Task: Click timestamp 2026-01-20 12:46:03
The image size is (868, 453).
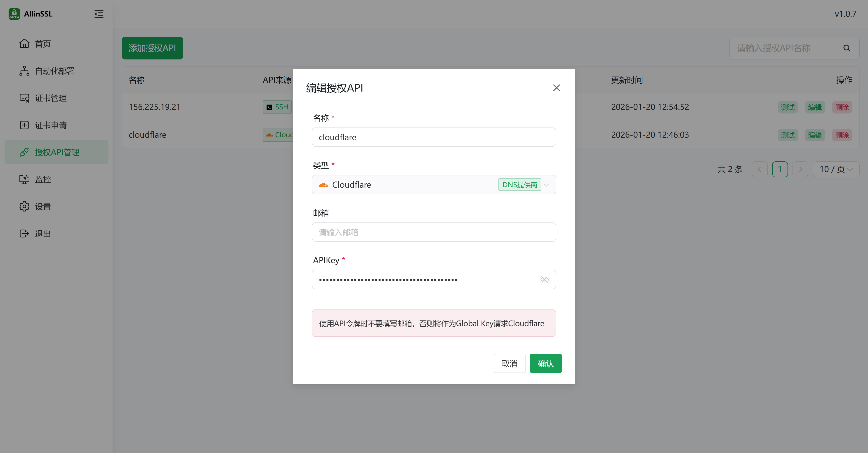Action: point(650,135)
